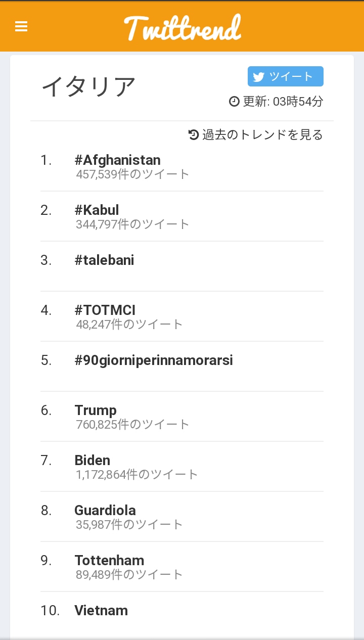Click the 1,172,864件のツイート count under Biden
The height and width of the screenshot is (640, 364).
[136, 475]
